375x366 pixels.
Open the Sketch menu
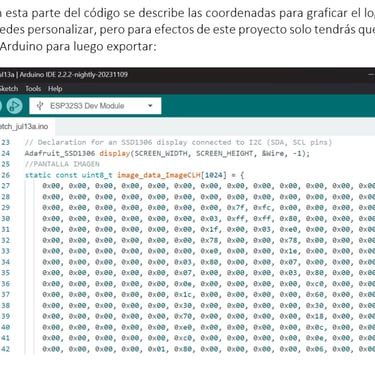[x=9, y=89]
